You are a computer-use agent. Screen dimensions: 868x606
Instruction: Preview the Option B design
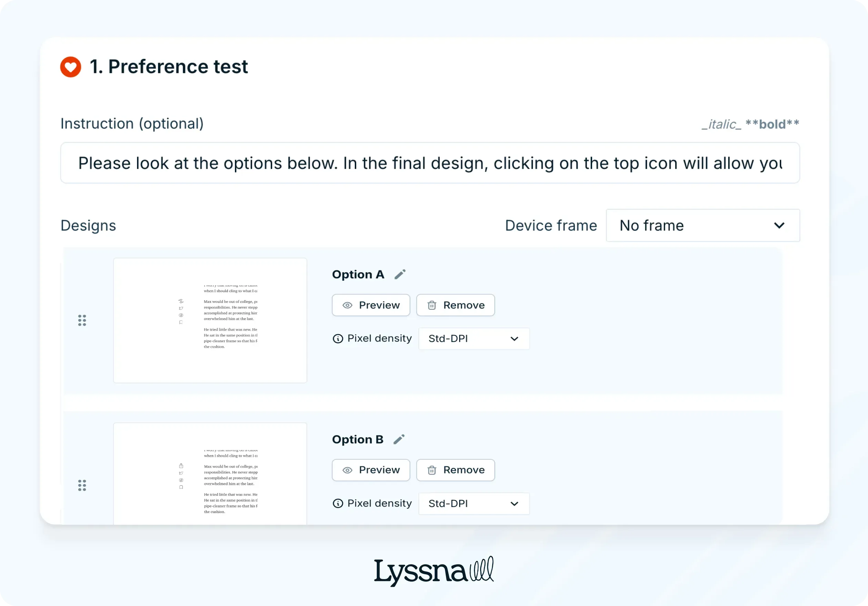click(x=371, y=470)
